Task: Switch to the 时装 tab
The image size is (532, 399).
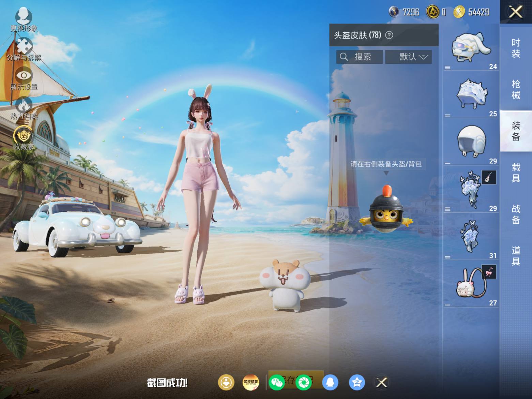Action: [x=516, y=48]
